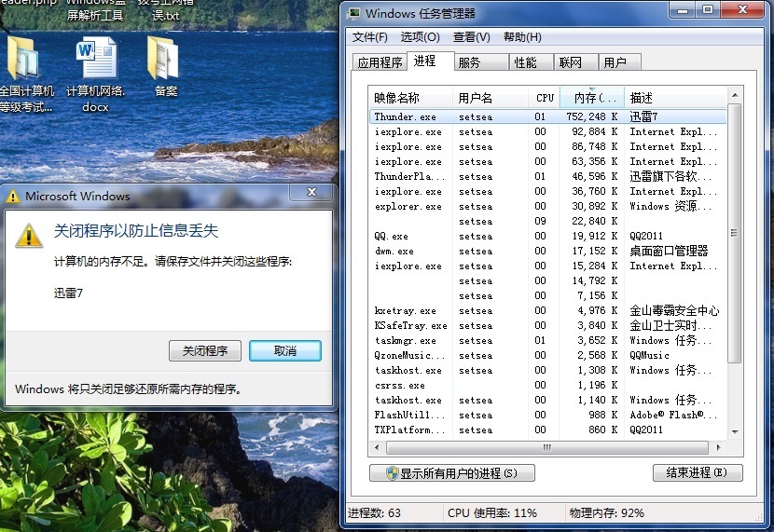Click the warning icon in dialog title bar
This screenshot has width=774, height=532.
pos(12,197)
